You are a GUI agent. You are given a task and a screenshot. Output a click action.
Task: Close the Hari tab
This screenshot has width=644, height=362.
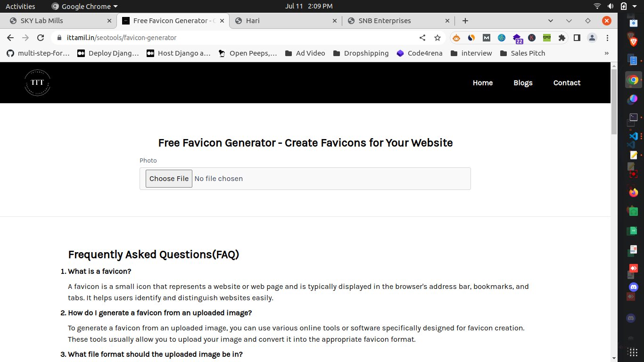pyautogui.click(x=335, y=21)
